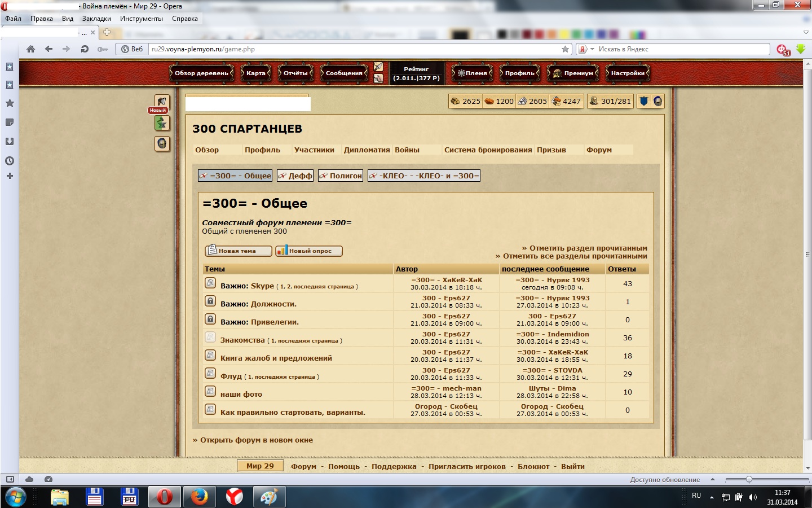812x508 pixels.
Task: Adjust the Opera zoom slider
Action: point(749,479)
